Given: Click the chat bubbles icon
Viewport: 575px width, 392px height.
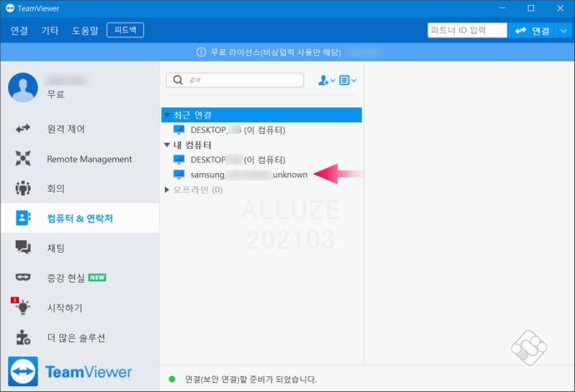Looking at the screenshot, I should pyautogui.click(x=22, y=247).
